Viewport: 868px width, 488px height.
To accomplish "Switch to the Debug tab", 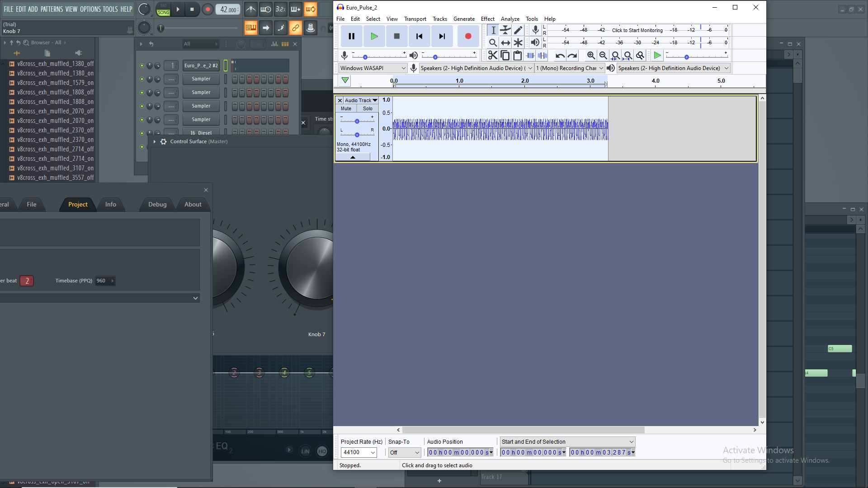I will 157,204.
